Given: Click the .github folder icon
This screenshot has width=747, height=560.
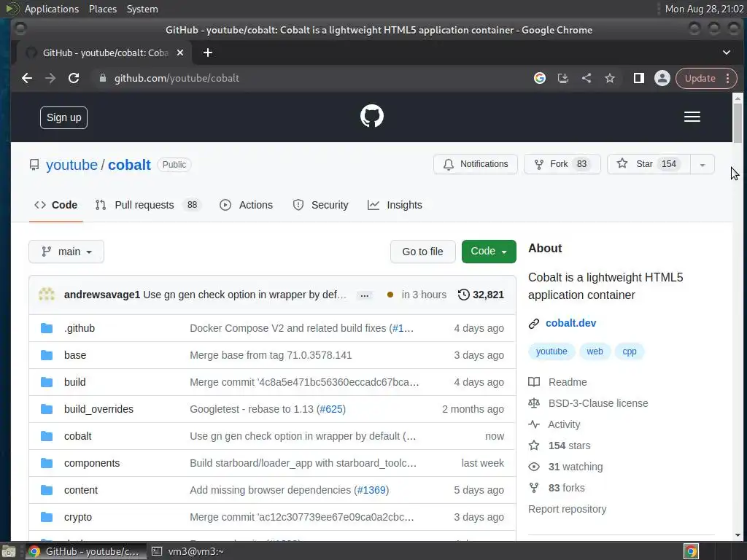Looking at the screenshot, I should coord(47,328).
